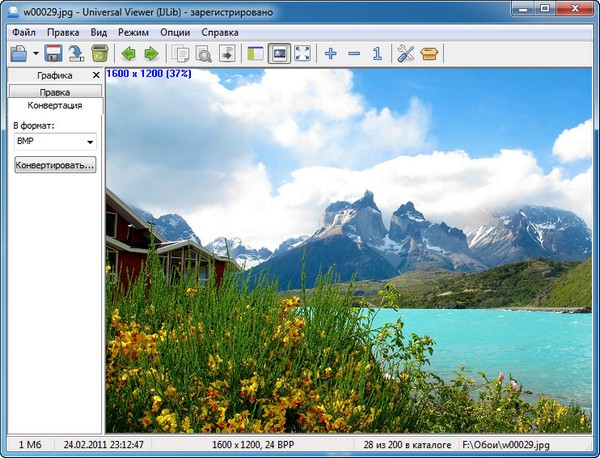Open the Файл menu

24,33
